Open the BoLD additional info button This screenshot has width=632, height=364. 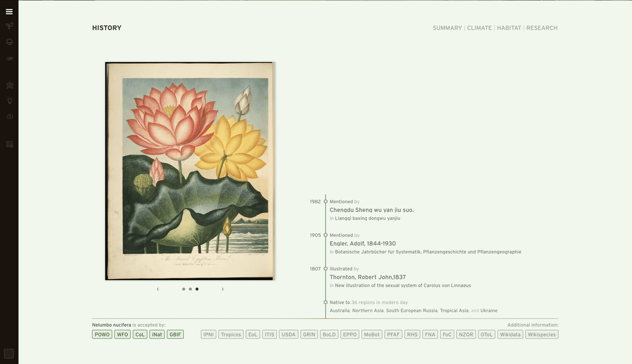329,335
